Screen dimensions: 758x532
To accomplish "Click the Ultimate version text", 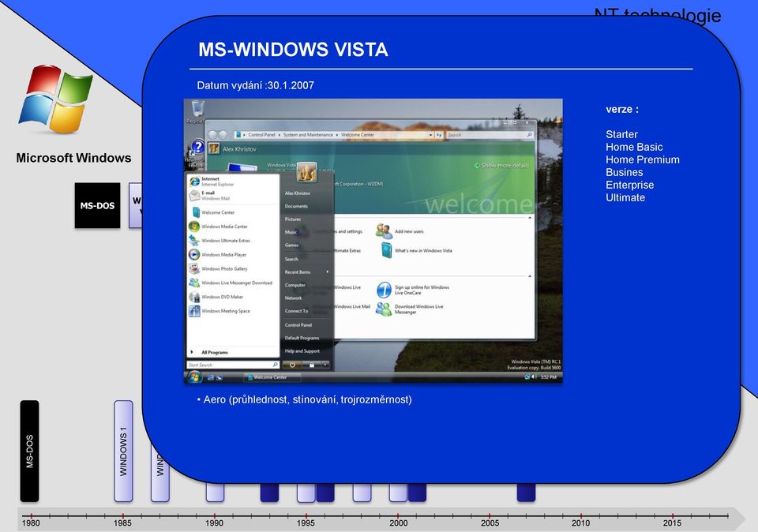I will pyautogui.click(x=625, y=197).
